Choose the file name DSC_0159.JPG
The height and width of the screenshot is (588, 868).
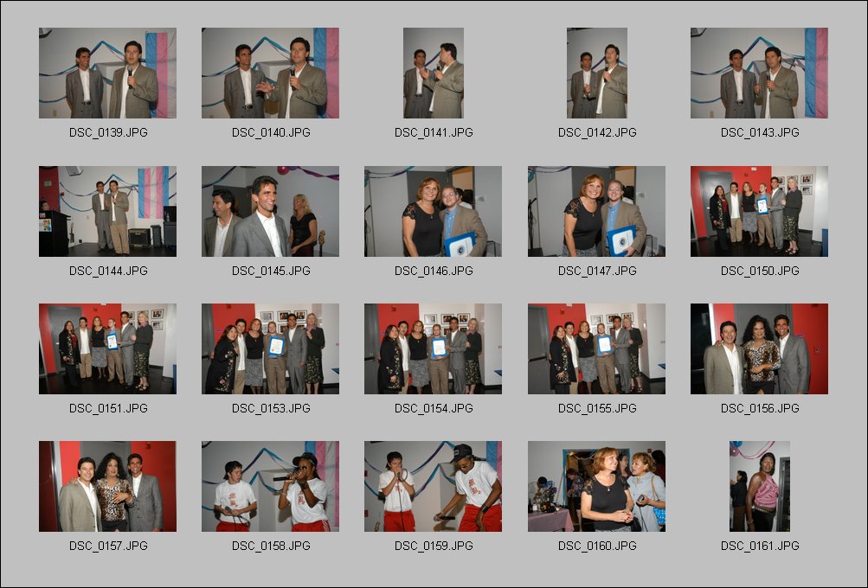point(434,546)
